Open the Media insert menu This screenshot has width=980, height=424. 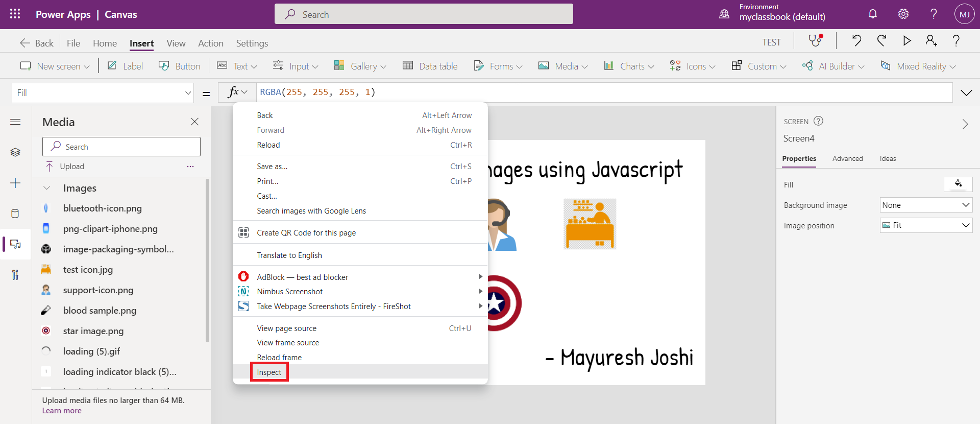tap(563, 66)
